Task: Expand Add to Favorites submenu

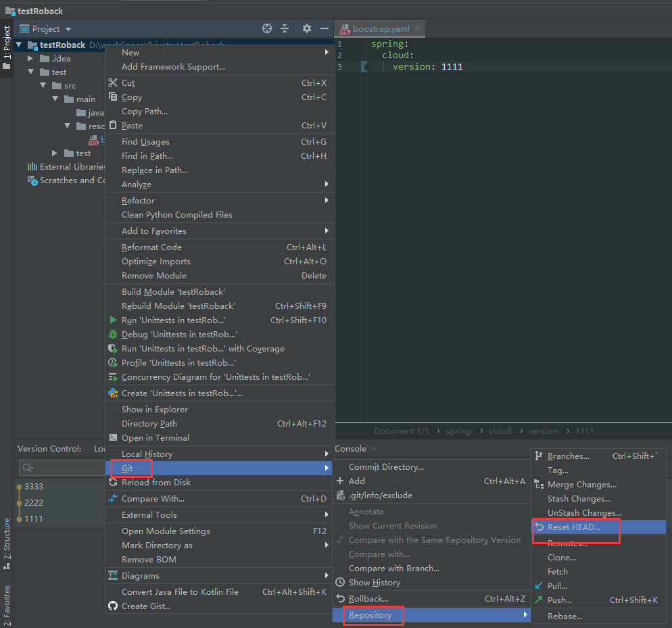Action: click(327, 231)
